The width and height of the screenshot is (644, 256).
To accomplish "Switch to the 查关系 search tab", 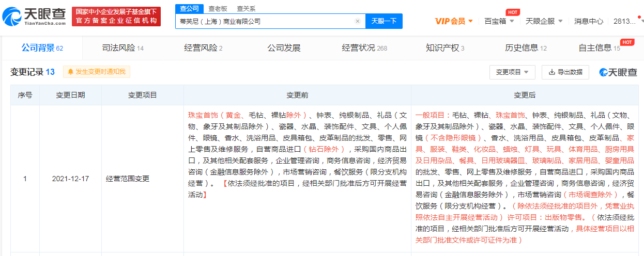I will 246,9.
